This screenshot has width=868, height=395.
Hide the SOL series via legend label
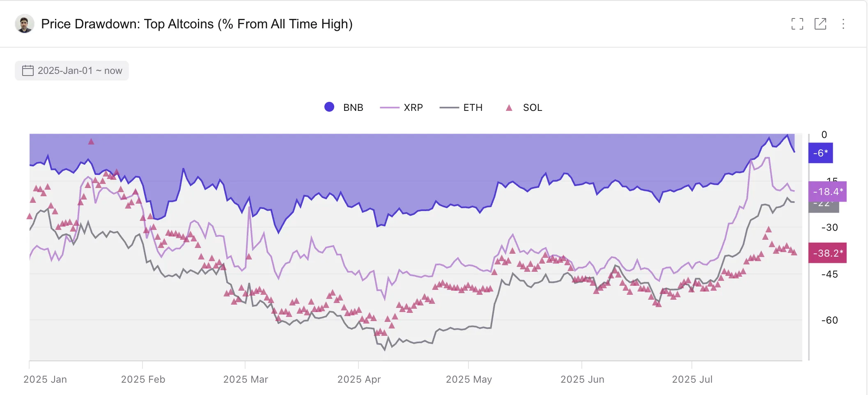(532, 108)
